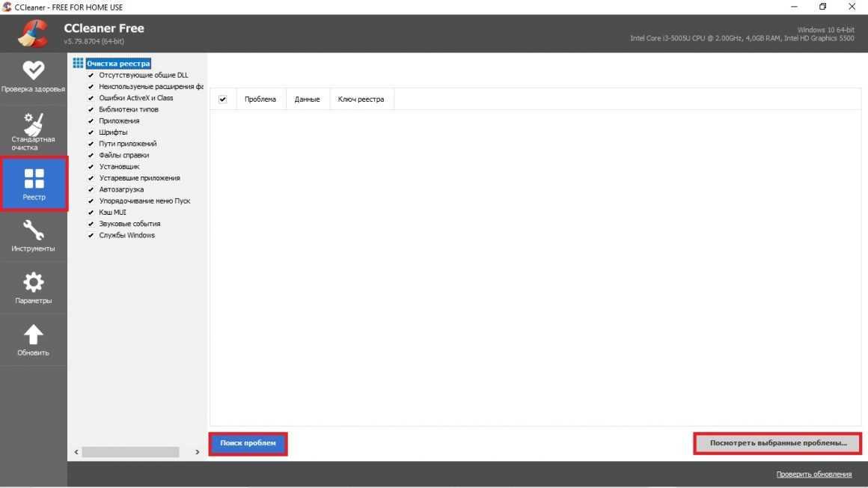Toggle the Шрифты checkmark
Screen dimensions: 868x488
click(91, 132)
